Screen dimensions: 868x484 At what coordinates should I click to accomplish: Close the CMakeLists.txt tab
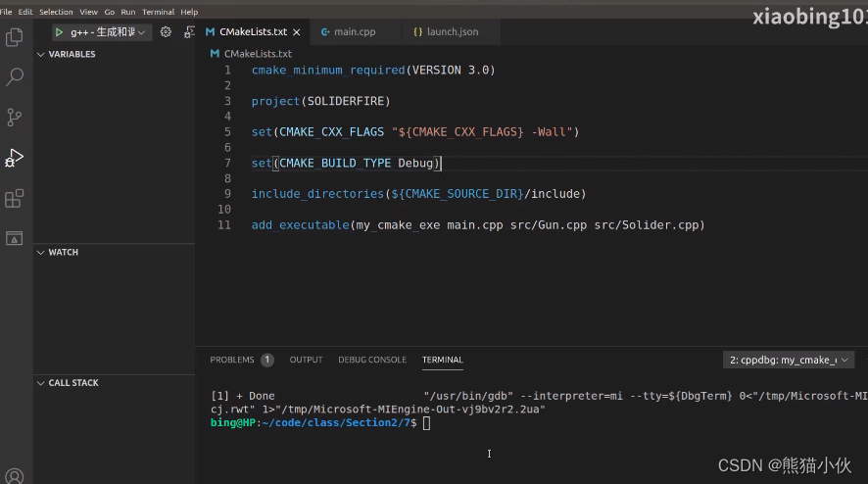click(x=297, y=32)
